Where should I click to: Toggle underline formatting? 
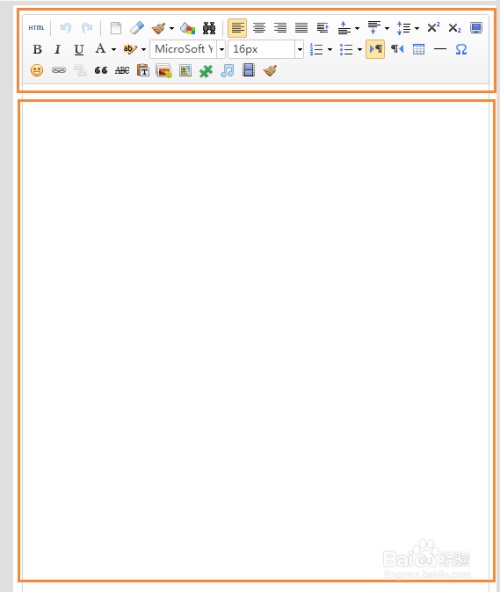pos(79,49)
